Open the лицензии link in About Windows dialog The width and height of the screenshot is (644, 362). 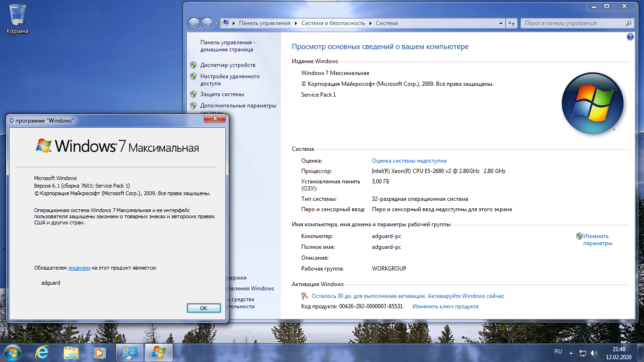pos(79,268)
